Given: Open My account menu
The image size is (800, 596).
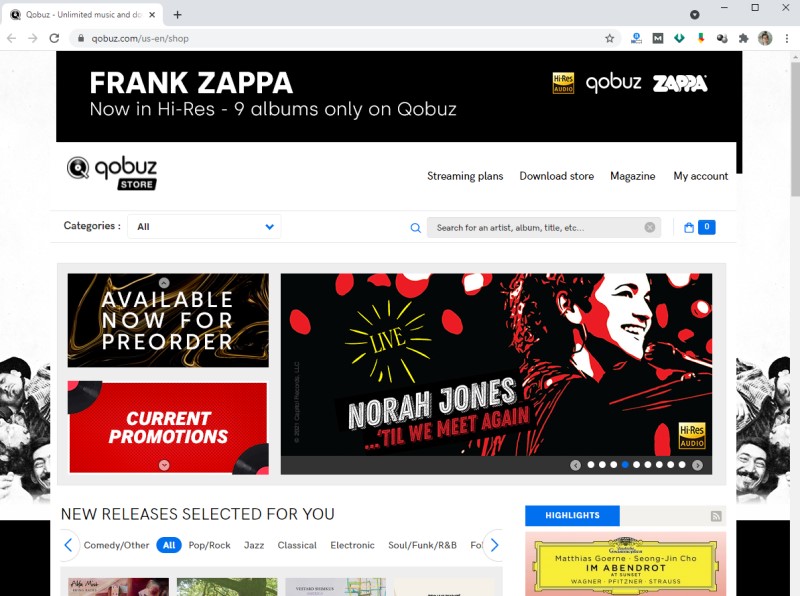Looking at the screenshot, I should 701,176.
